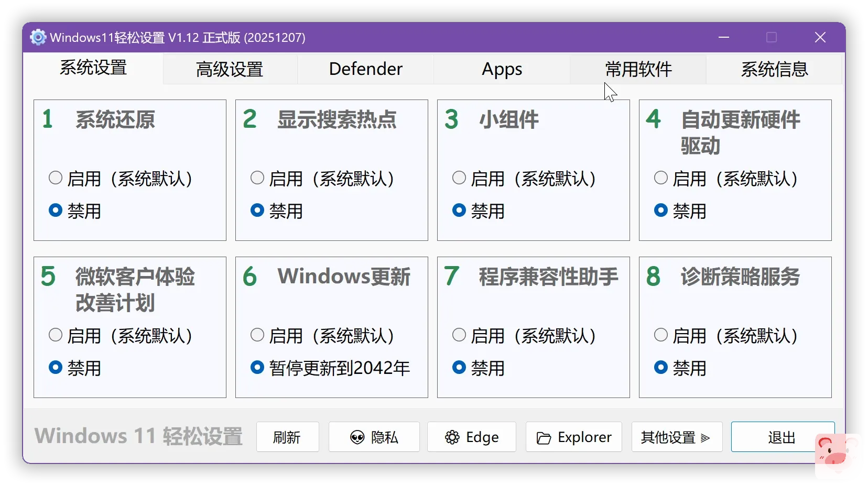The image size is (868, 486).
Task: Select 暂停更新到2042年 option
Action: (257, 368)
